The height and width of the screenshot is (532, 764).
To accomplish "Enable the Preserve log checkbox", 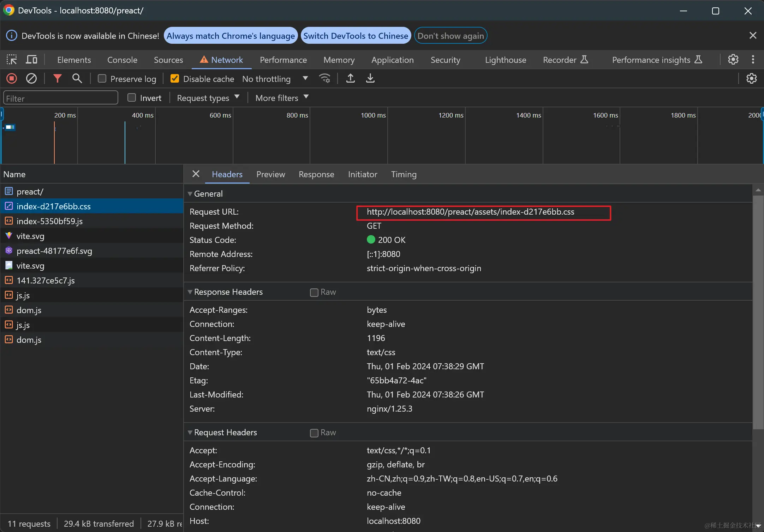I will pyautogui.click(x=102, y=78).
